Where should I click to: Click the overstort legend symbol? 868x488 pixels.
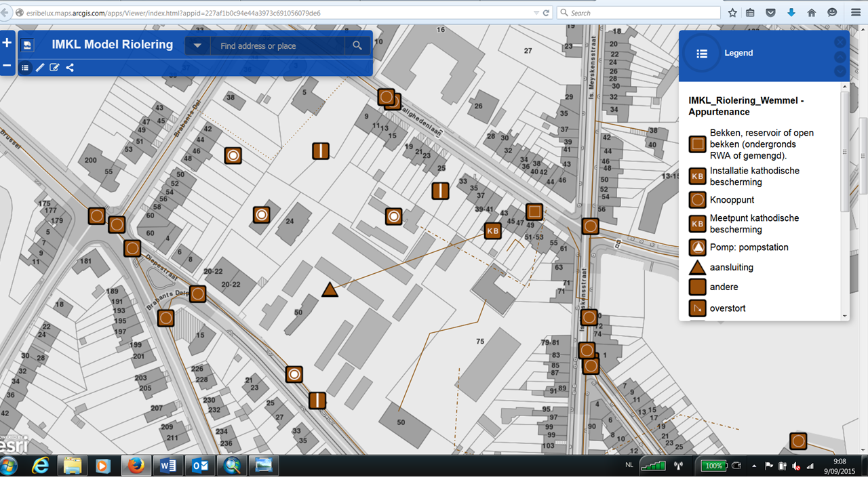[x=697, y=308]
